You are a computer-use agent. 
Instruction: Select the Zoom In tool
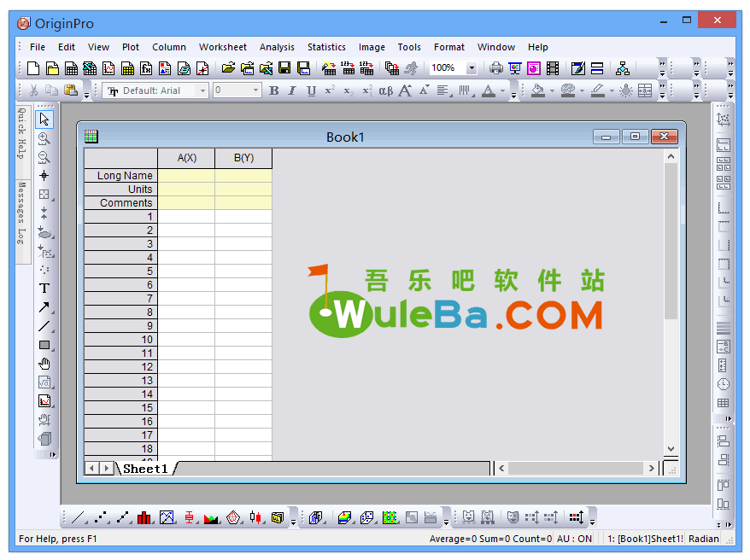pos(44,138)
